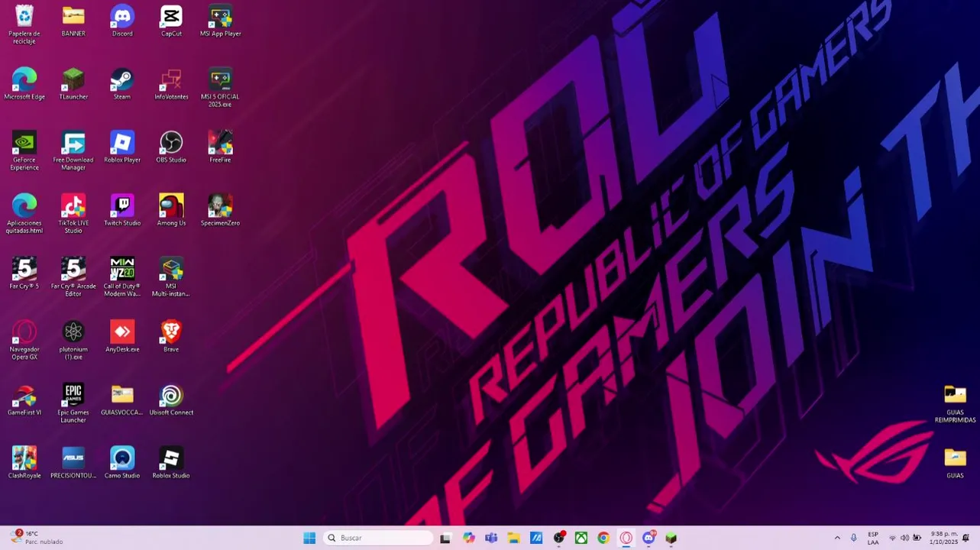Launch Brave browser from the desktop
This screenshot has width=980, height=550.
click(x=171, y=336)
